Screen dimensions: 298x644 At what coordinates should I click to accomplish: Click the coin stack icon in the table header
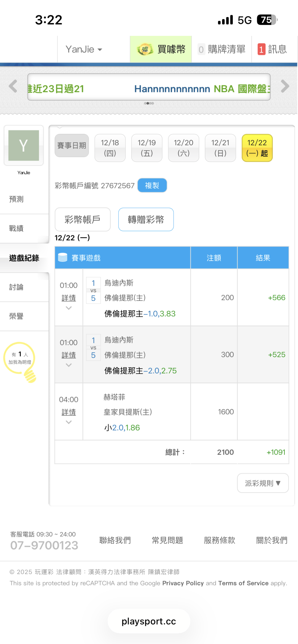pyautogui.click(x=63, y=257)
